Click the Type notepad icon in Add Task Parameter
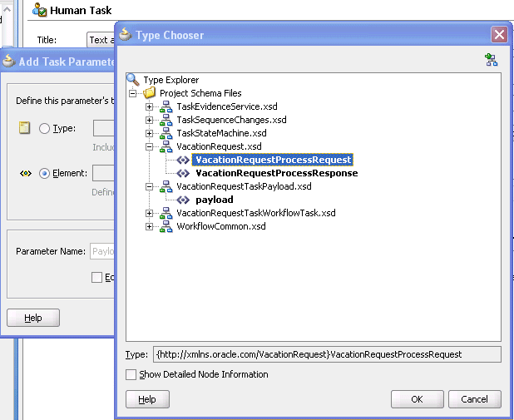Viewport: 514px width, 420px height. tap(25, 128)
